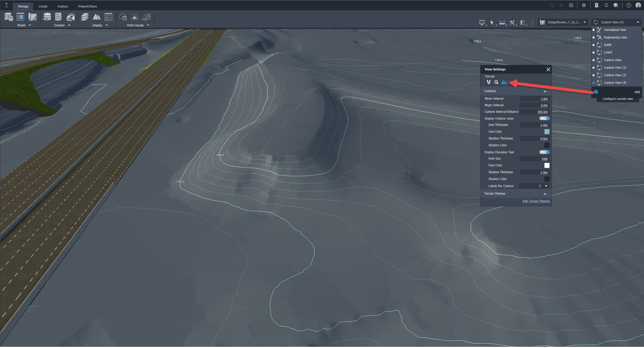Open Data Sources database icon
This screenshot has width=644, height=348.
point(47,17)
